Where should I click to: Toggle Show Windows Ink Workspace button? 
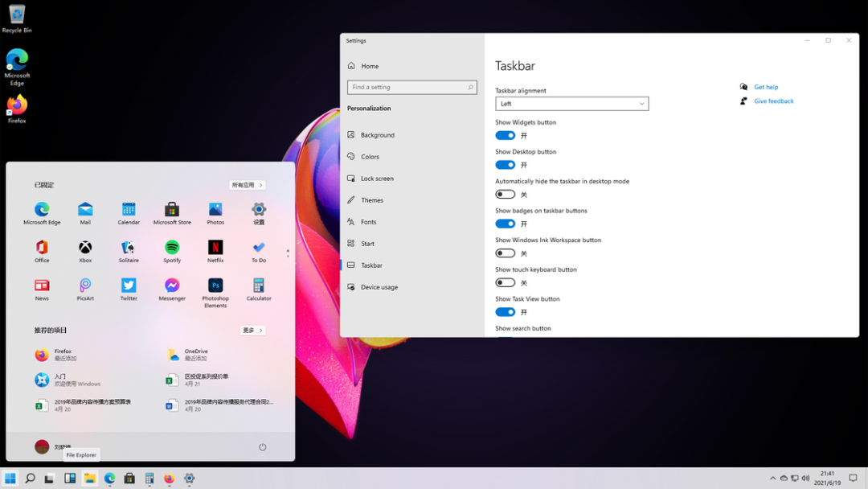point(505,253)
